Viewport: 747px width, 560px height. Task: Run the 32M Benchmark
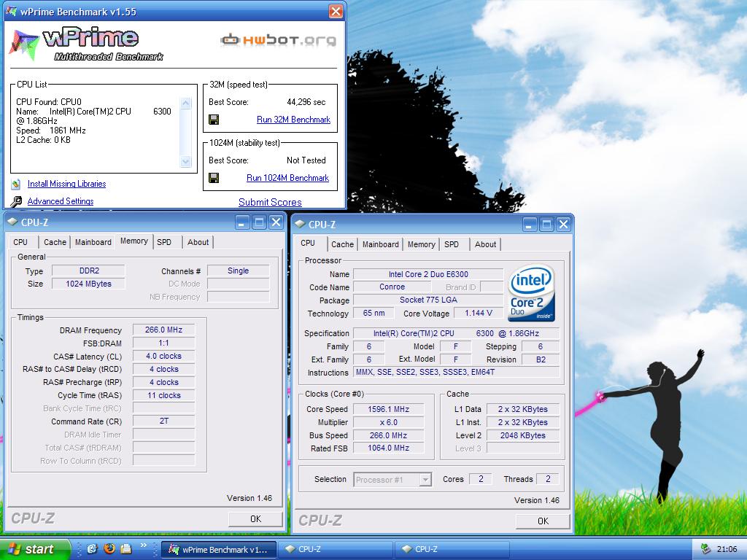coord(293,120)
